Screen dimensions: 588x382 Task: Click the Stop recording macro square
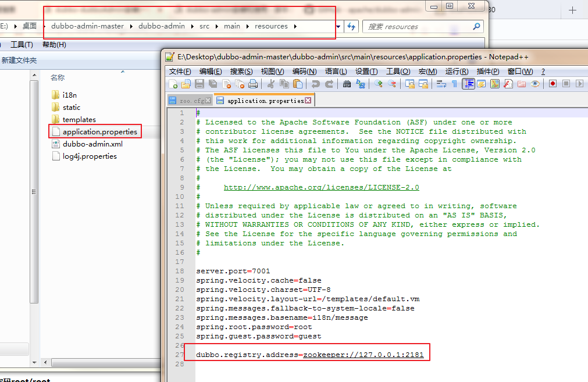tap(566, 84)
